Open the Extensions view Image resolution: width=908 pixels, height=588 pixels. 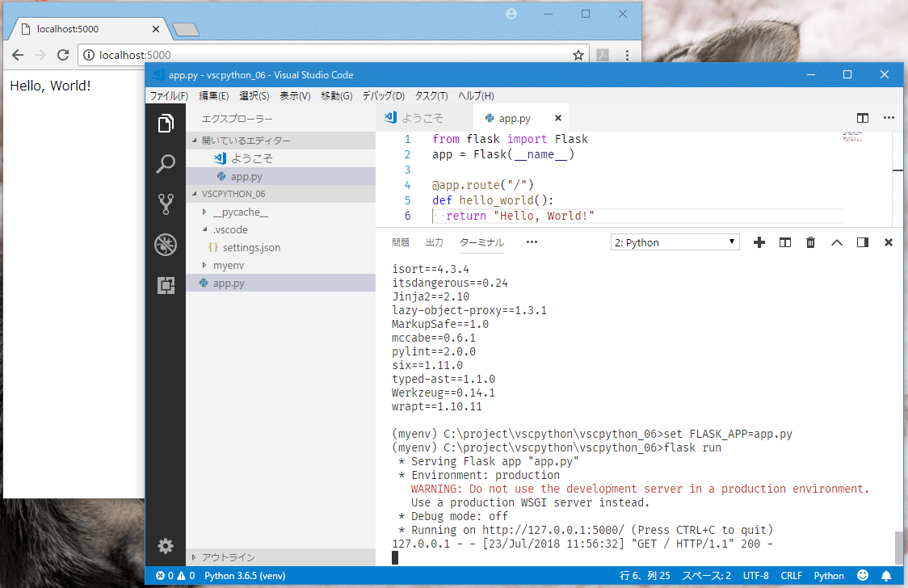point(166,285)
